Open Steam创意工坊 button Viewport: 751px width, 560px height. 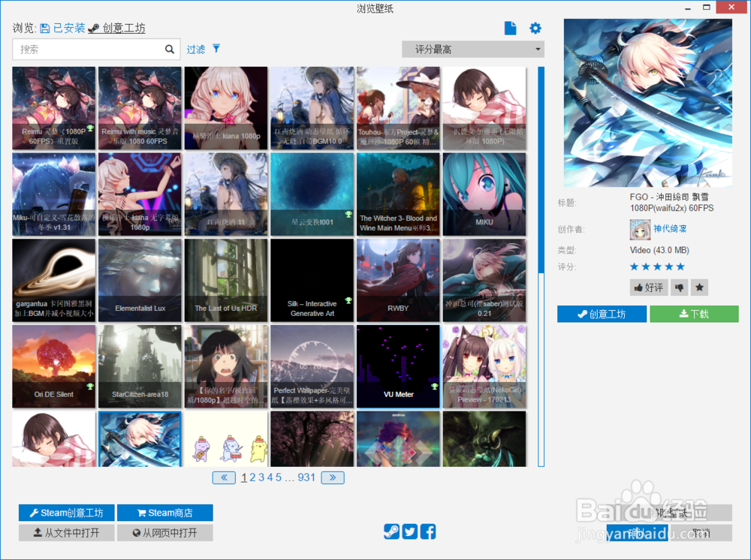tap(67, 513)
